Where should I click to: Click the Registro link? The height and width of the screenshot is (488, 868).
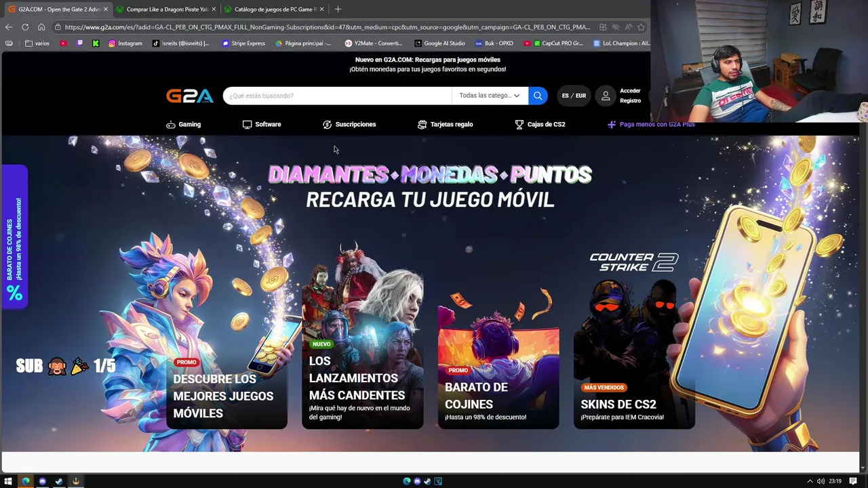coord(630,100)
